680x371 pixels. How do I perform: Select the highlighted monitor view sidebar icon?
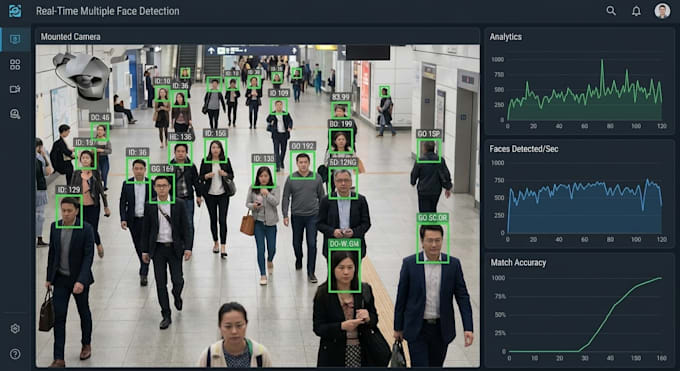coord(15,39)
